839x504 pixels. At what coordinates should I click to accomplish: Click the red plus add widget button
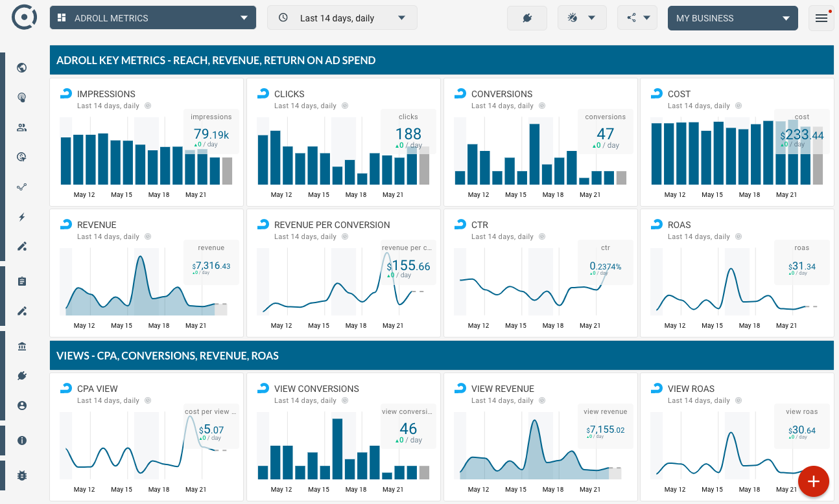click(x=814, y=481)
